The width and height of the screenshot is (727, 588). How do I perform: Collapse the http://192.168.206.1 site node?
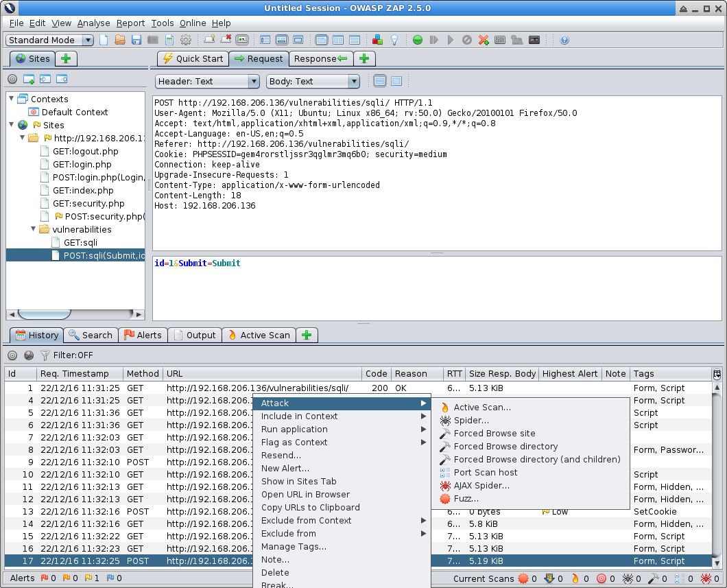(22, 138)
